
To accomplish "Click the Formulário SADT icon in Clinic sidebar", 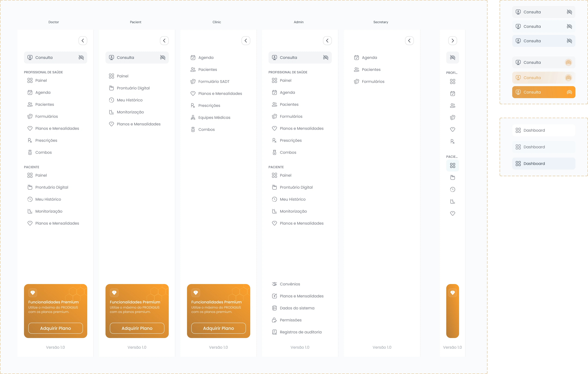I will point(193,82).
